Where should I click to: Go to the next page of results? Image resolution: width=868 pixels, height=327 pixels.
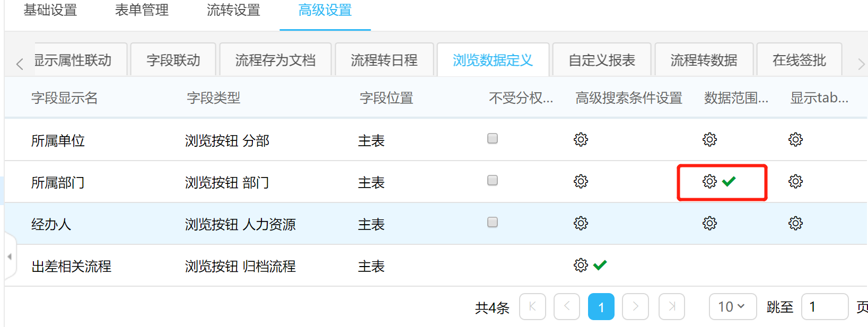(x=635, y=306)
